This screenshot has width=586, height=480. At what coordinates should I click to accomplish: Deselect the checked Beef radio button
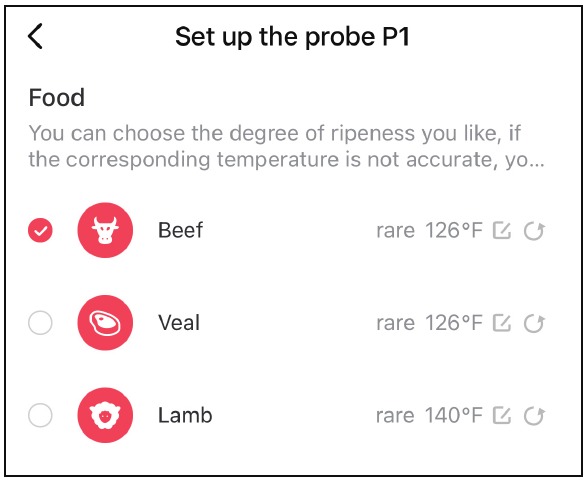(40, 230)
